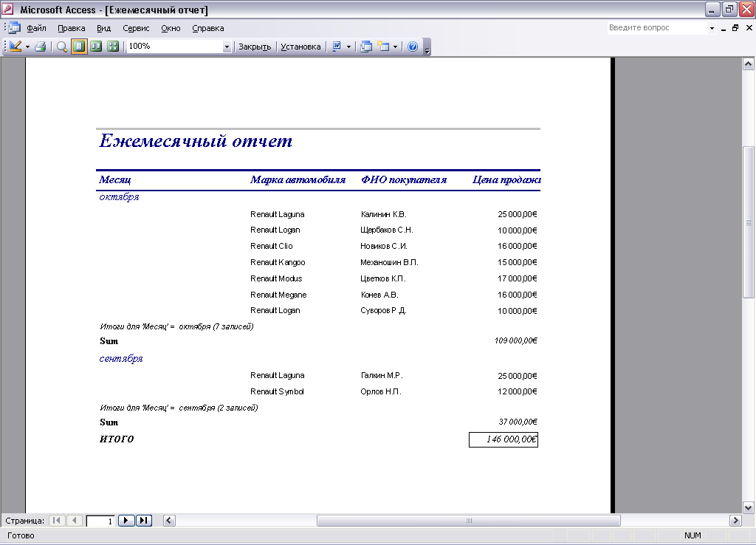Viewport: 756px width, 545px height.
Task: Expand the zoom percentage dropdown arrow
Action: click(227, 47)
